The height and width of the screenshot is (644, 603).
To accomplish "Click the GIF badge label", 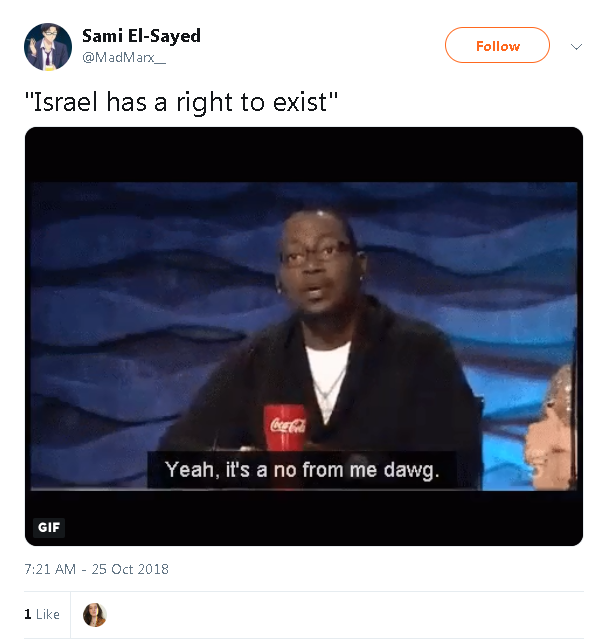I will (x=49, y=527).
